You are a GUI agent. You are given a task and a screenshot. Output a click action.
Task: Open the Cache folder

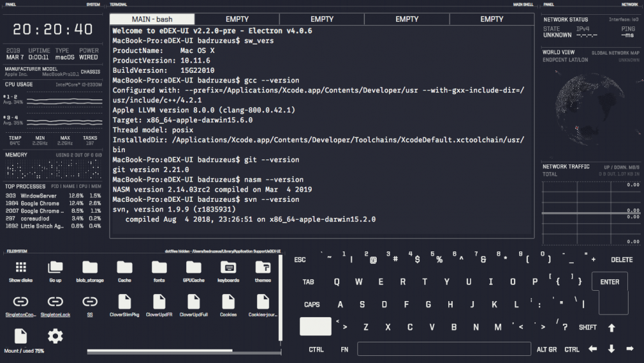(124, 268)
